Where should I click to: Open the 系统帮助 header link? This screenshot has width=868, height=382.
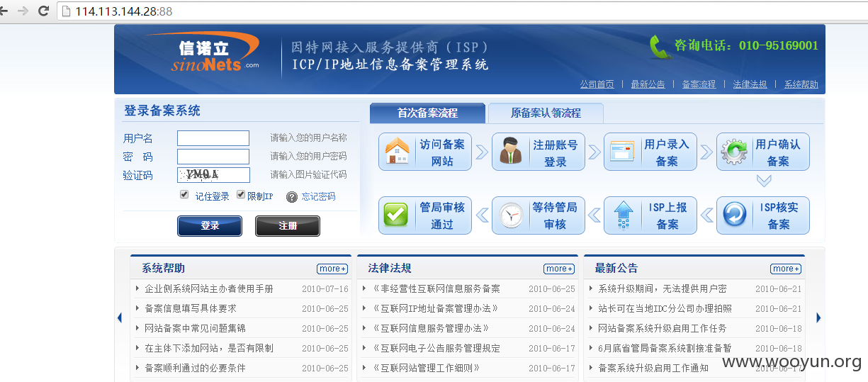coord(801,84)
